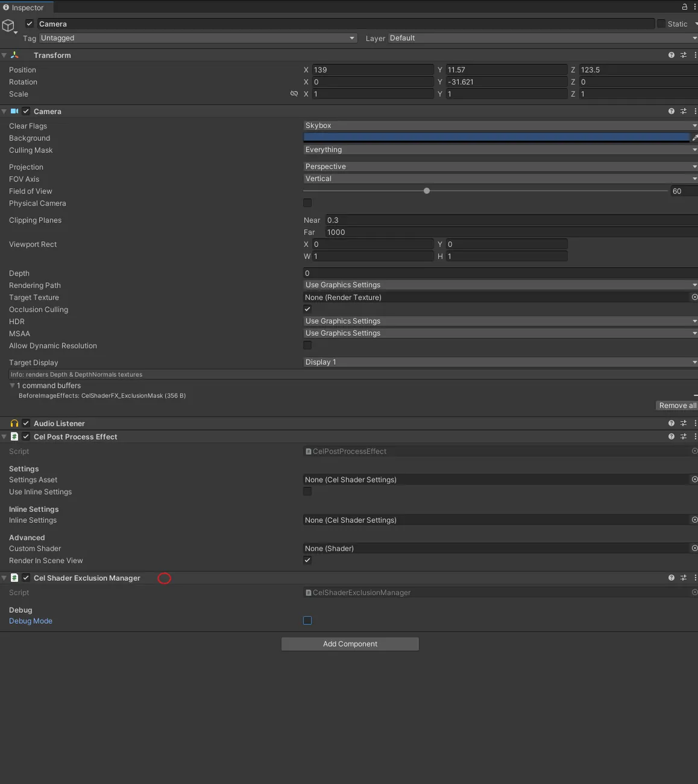
Task: Click the Background color swatch
Action: click(x=496, y=138)
